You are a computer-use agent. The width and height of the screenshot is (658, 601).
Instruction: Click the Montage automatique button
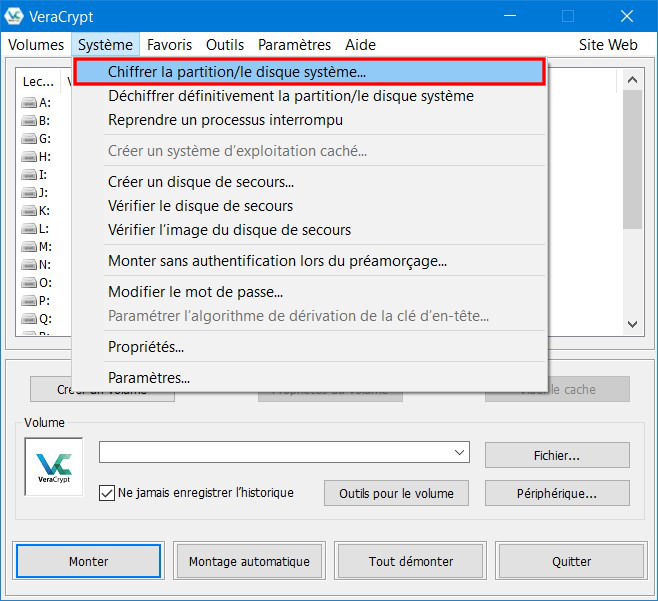(249, 561)
